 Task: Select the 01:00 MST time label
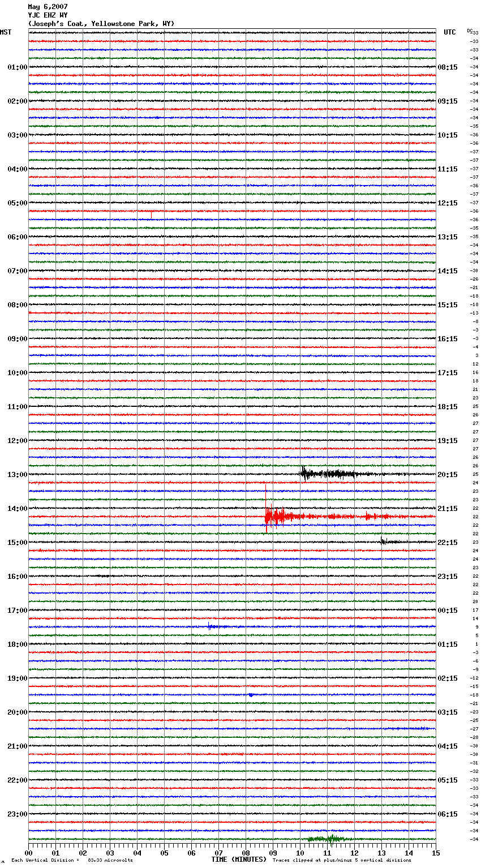(x=18, y=67)
